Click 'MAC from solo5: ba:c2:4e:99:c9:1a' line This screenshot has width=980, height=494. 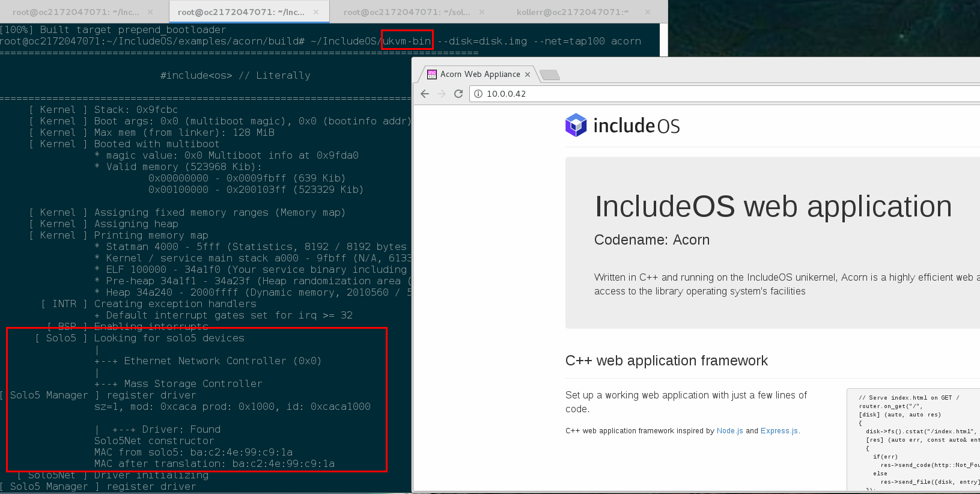click(x=193, y=452)
